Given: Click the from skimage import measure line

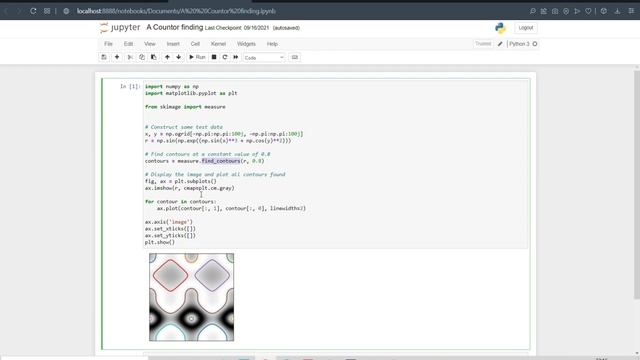Looking at the screenshot, I should tap(185, 107).
